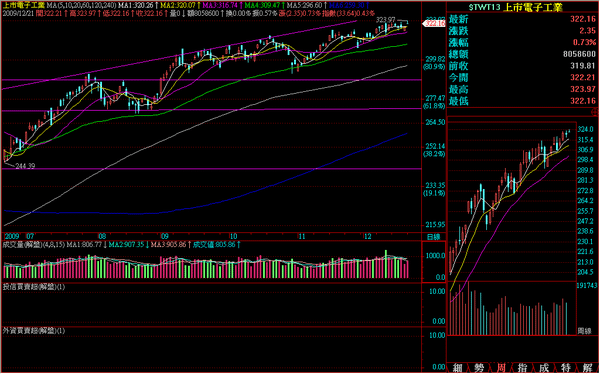Image resolution: width=600 pixels, height=374 pixels.
Task: Switch to the 指 tab
Action: tap(522, 368)
